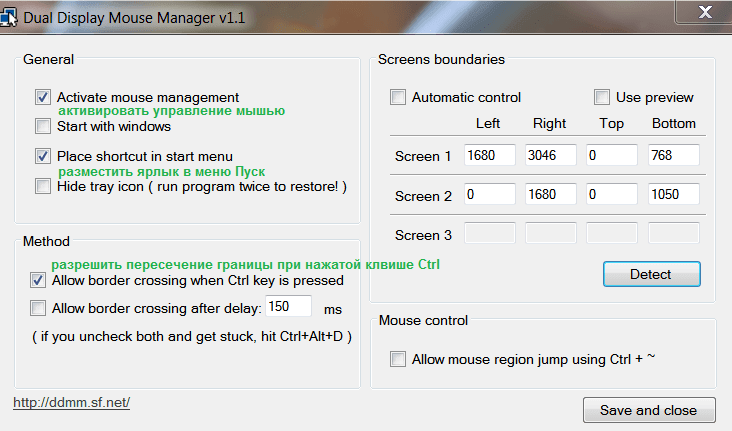Image resolution: width=732 pixels, height=431 pixels.
Task: Select Screen 1 Right boundary field
Action: point(550,156)
